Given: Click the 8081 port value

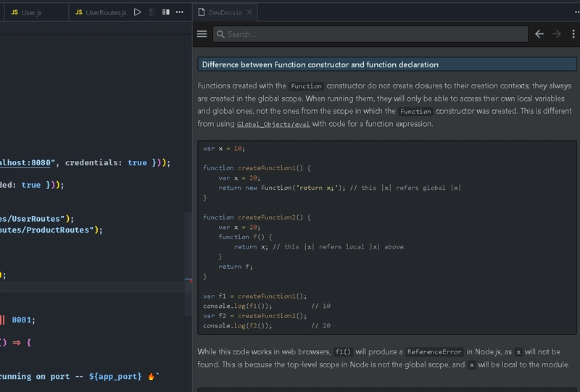Looking at the screenshot, I should 21,320.
